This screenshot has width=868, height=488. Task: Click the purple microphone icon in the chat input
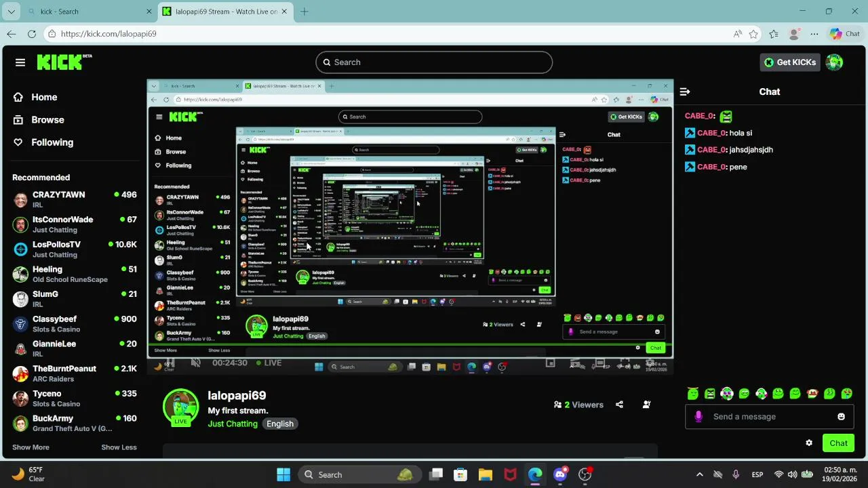[698, 417]
